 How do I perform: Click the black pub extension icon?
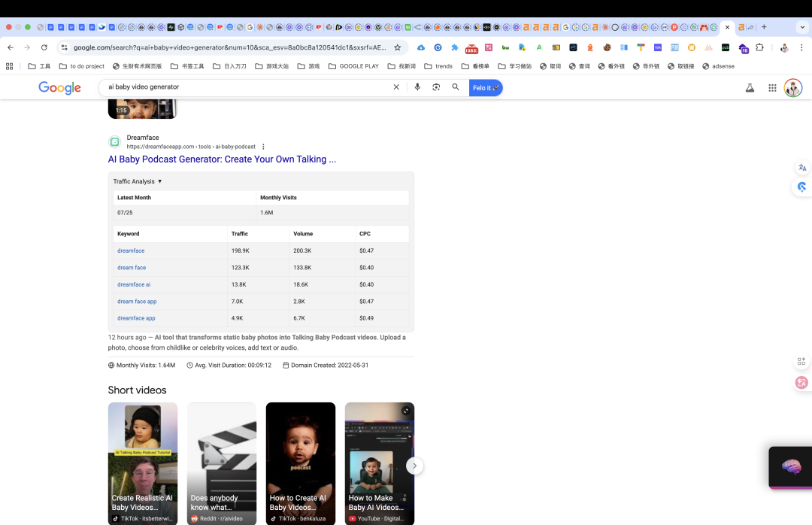[x=725, y=47]
